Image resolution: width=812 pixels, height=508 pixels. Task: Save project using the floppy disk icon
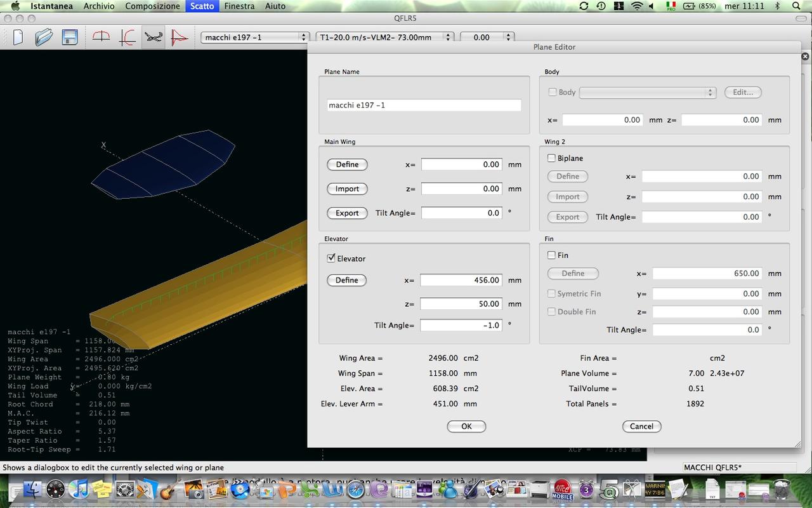pos(69,37)
